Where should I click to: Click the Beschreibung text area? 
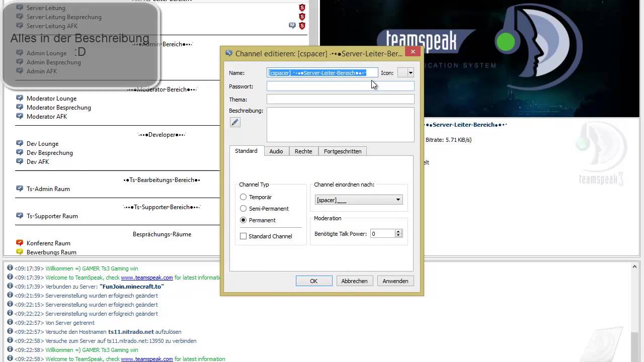click(x=341, y=125)
